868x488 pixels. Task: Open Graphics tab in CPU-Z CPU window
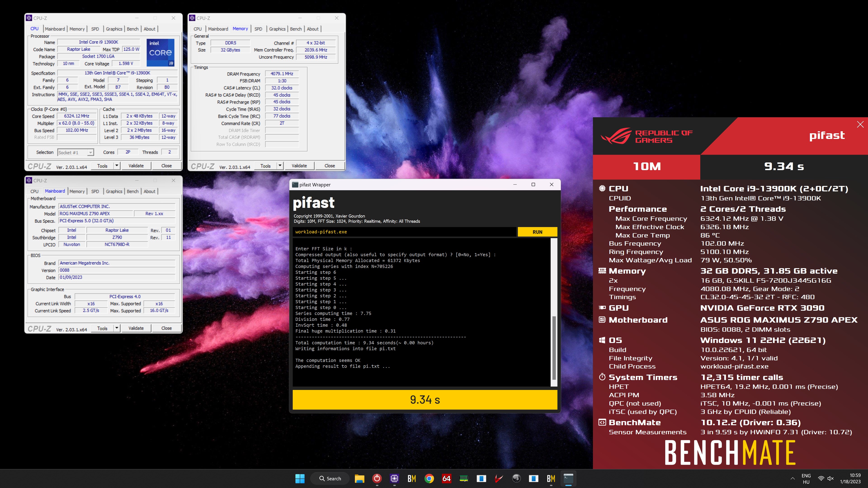pos(114,29)
